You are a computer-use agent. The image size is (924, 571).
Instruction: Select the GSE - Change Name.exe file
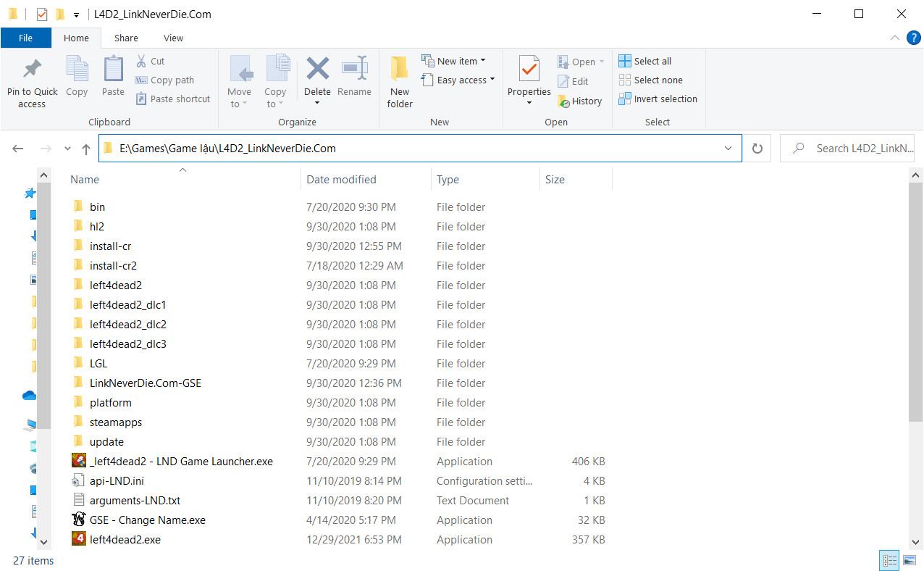(x=148, y=520)
